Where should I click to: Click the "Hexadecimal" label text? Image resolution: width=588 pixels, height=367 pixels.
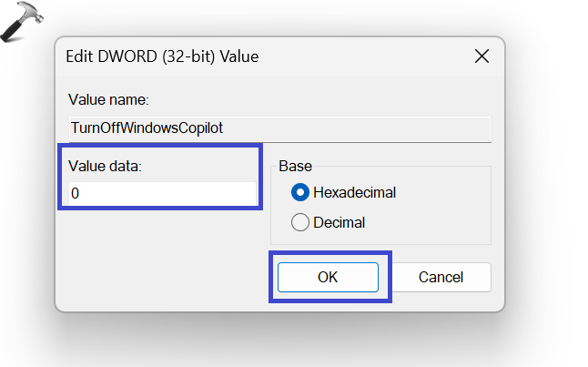coord(354,192)
